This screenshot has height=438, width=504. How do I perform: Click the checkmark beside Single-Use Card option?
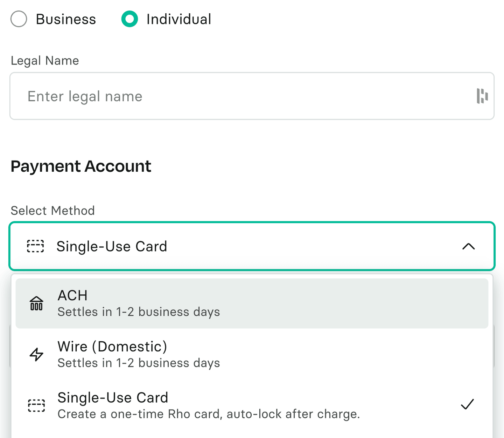click(467, 404)
